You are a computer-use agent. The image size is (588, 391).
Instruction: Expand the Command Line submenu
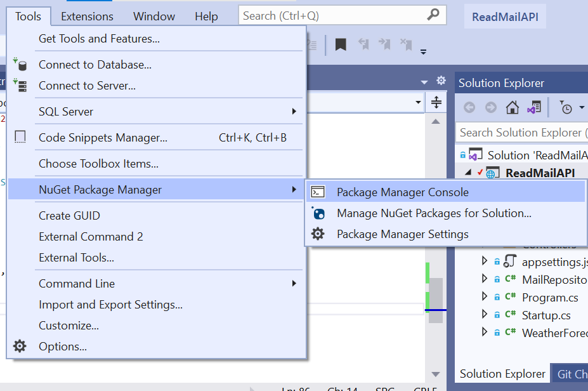click(x=157, y=284)
